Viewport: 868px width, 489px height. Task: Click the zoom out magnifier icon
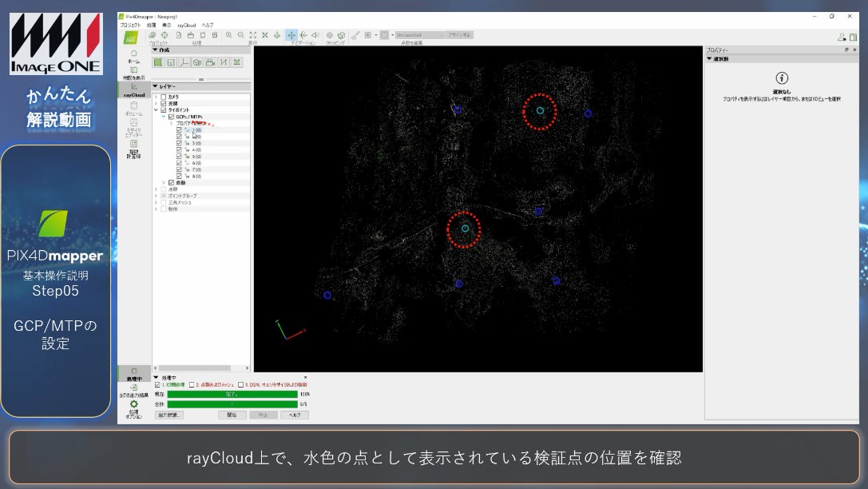tap(240, 35)
